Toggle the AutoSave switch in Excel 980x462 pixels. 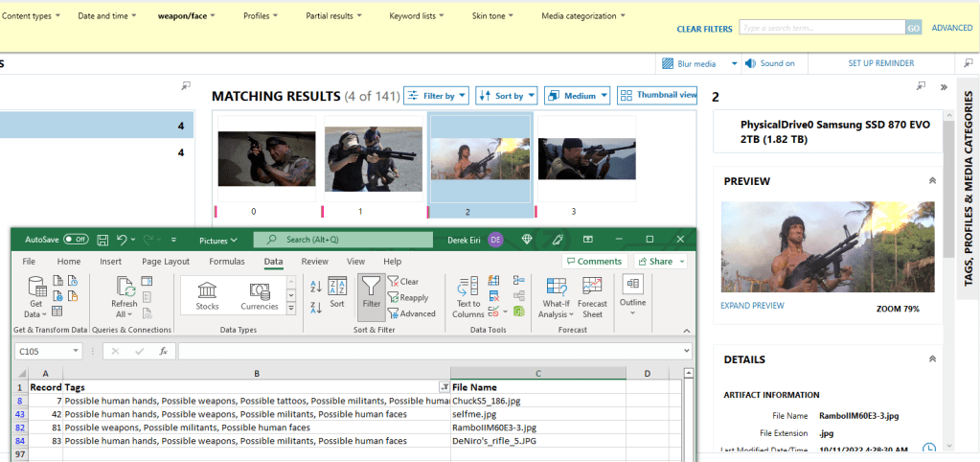click(76, 239)
